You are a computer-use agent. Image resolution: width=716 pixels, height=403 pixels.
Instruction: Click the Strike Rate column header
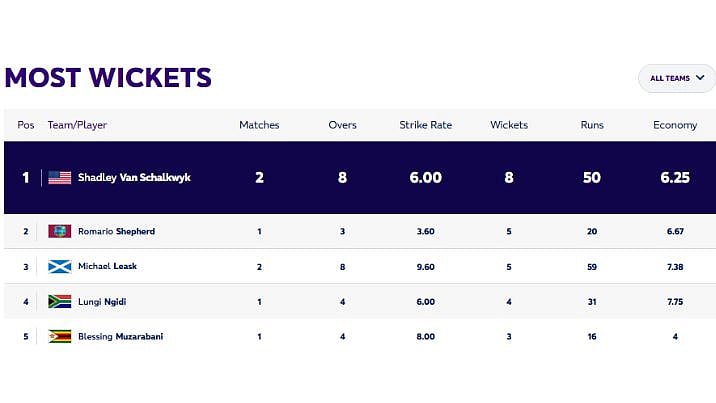pos(426,125)
